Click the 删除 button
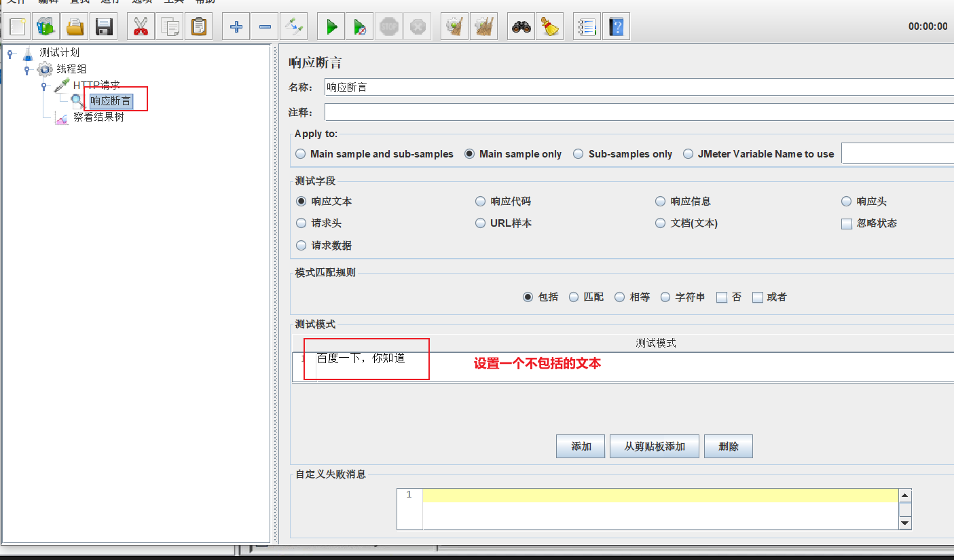This screenshot has height=560, width=954. [729, 447]
